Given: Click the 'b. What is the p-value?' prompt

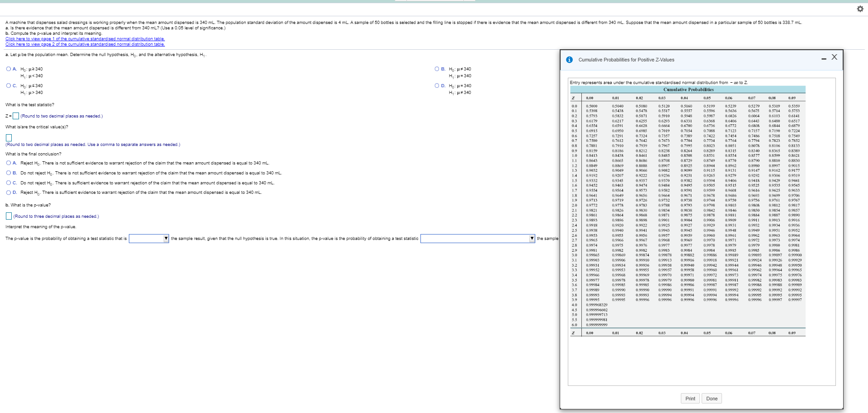Looking at the screenshot, I should coord(28,205).
